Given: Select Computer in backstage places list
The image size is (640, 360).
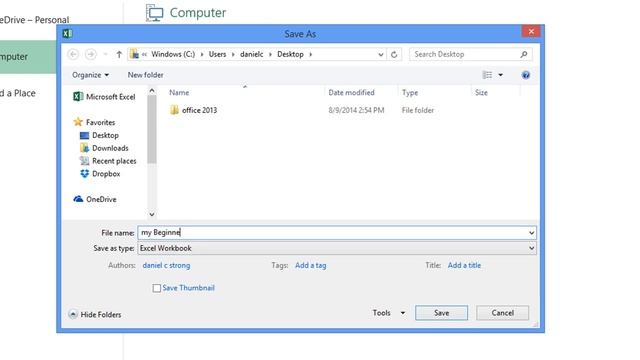Looking at the screenshot, I should click(x=28, y=57).
